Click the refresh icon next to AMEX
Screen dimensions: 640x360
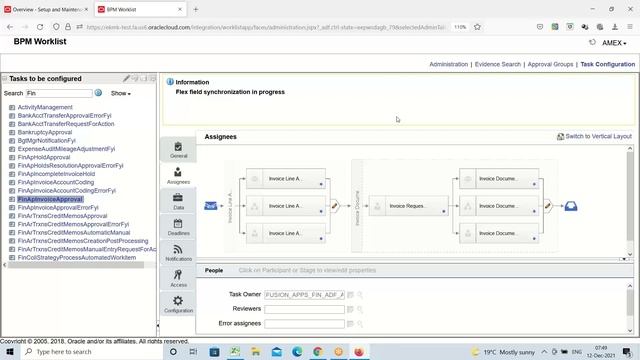point(592,42)
